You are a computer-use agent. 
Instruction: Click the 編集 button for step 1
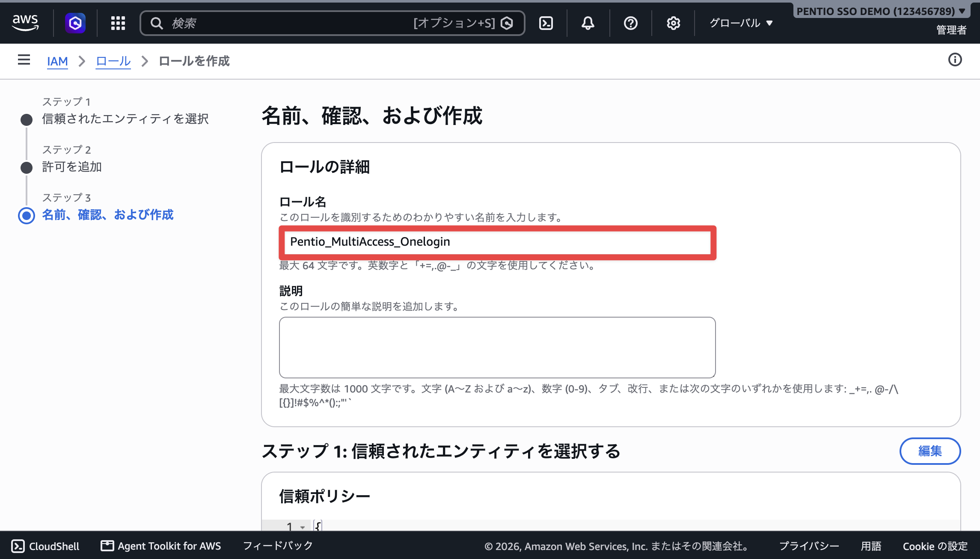930,451
